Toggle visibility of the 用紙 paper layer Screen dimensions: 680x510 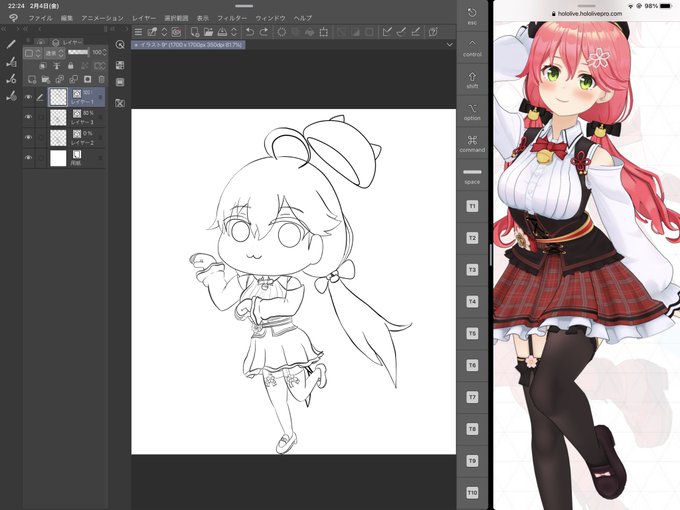pyautogui.click(x=29, y=157)
